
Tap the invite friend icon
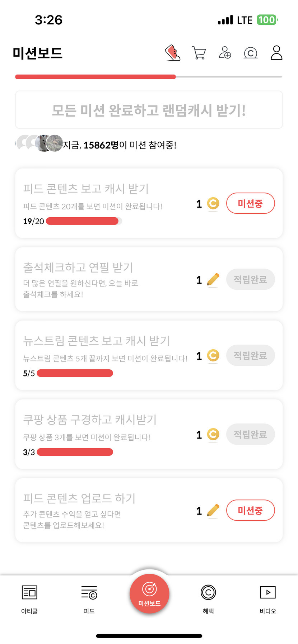225,53
